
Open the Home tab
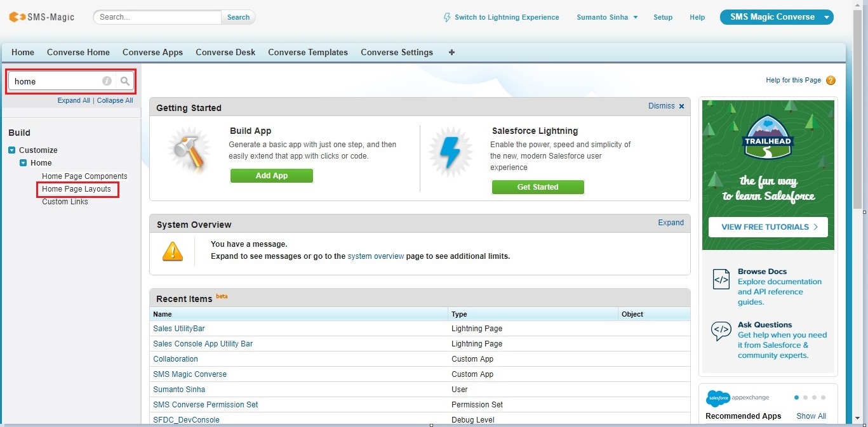coord(23,52)
